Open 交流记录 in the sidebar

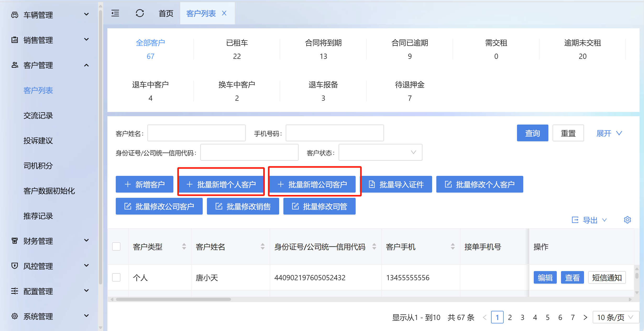pos(38,115)
